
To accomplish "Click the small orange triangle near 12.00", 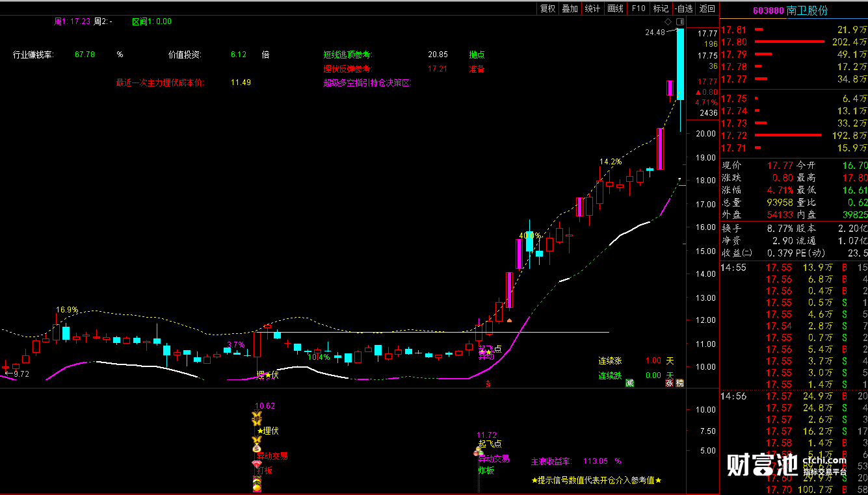I will click(509, 320).
